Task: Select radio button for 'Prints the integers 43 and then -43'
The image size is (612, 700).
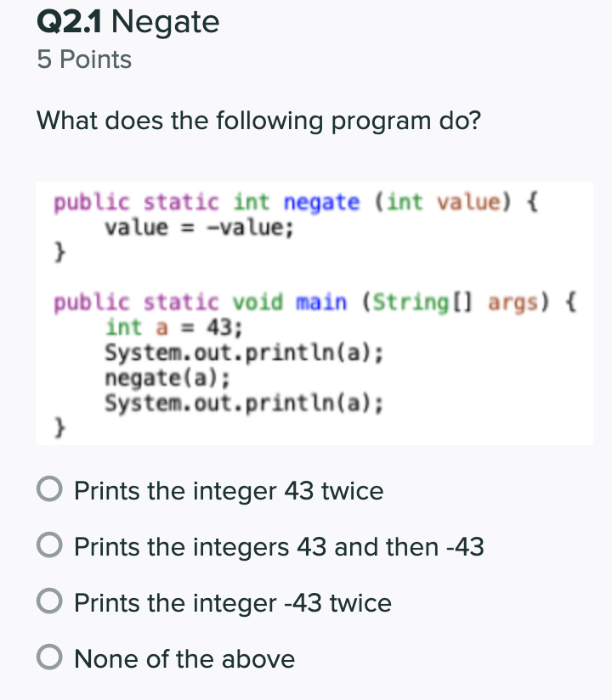Action: point(49,546)
